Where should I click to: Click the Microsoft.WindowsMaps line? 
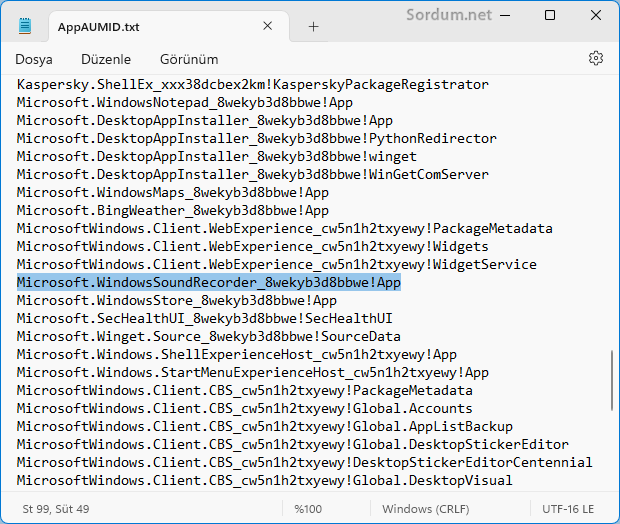173,193
